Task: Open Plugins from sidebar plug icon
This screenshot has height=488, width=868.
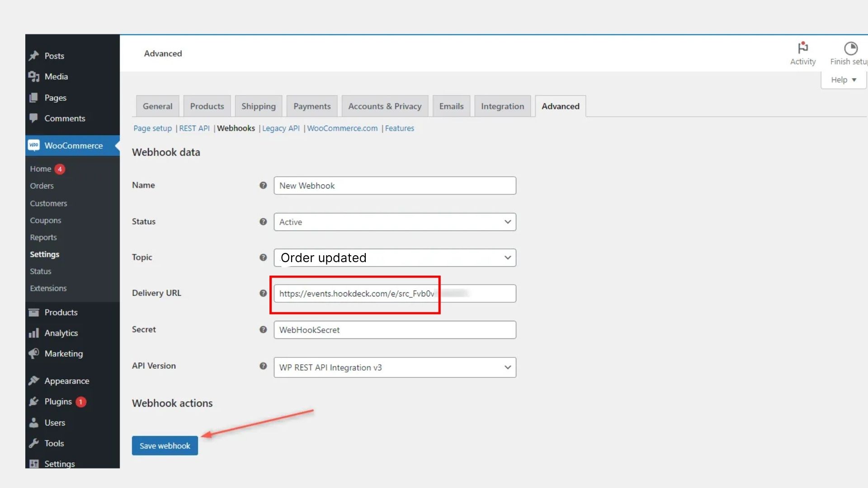Action: click(x=34, y=402)
